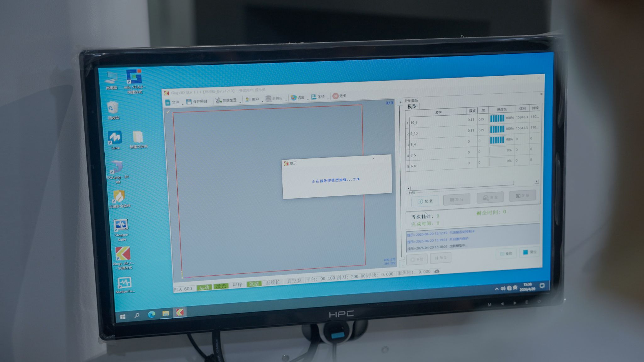This screenshot has width=644, height=362.
Task: Click the 名字 column header
Action: pyautogui.click(x=438, y=112)
